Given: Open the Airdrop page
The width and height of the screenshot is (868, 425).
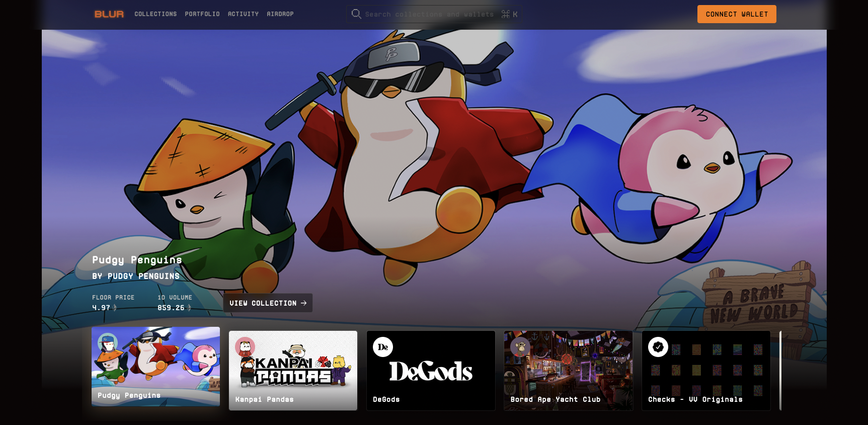Looking at the screenshot, I should point(280,14).
